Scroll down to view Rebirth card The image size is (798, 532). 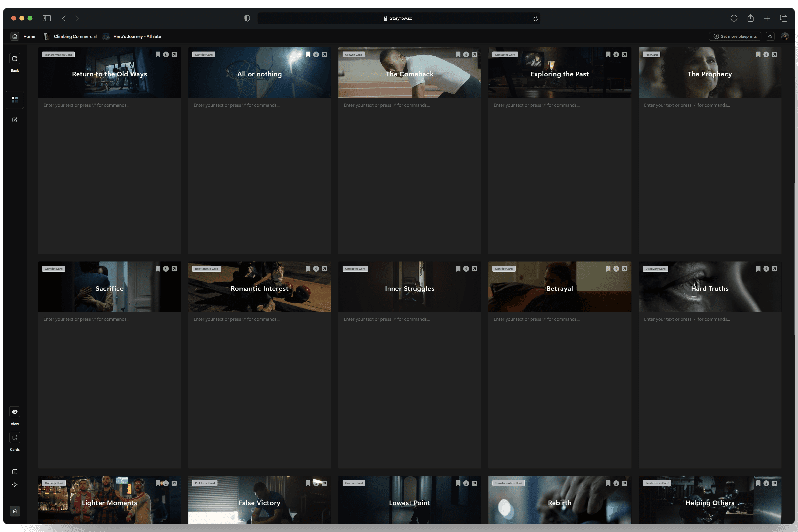click(559, 502)
